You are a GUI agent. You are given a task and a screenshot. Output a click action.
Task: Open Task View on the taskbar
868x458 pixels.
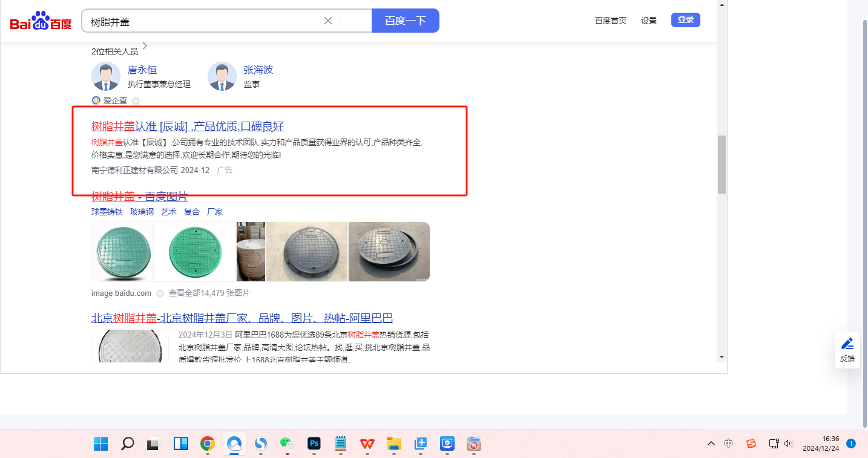(154, 444)
